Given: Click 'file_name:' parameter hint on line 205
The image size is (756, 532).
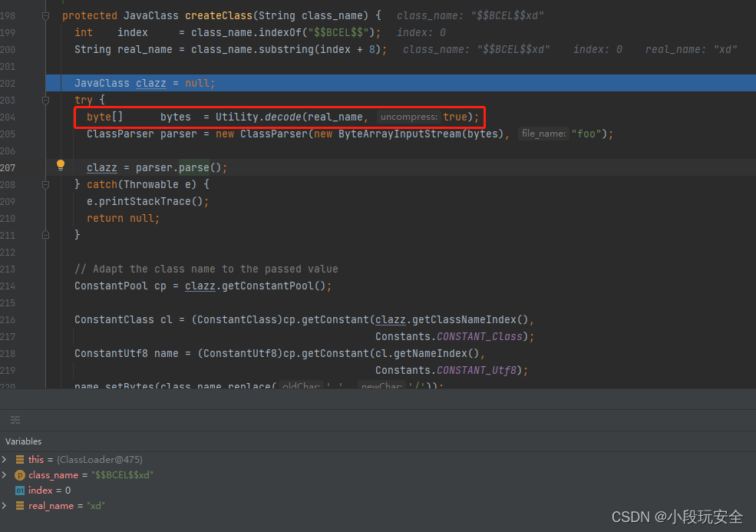Looking at the screenshot, I should (543, 134).
